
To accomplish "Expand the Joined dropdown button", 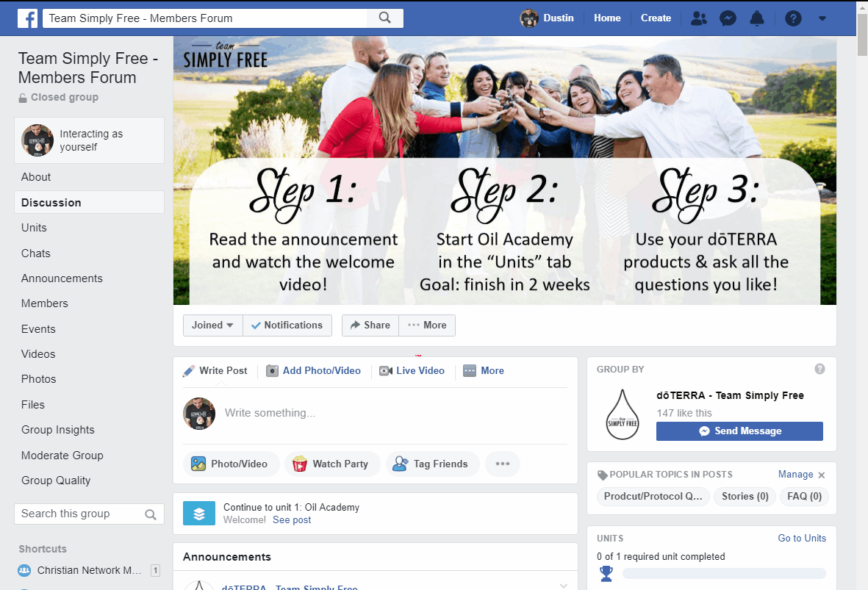I will [x=212, y=325].
